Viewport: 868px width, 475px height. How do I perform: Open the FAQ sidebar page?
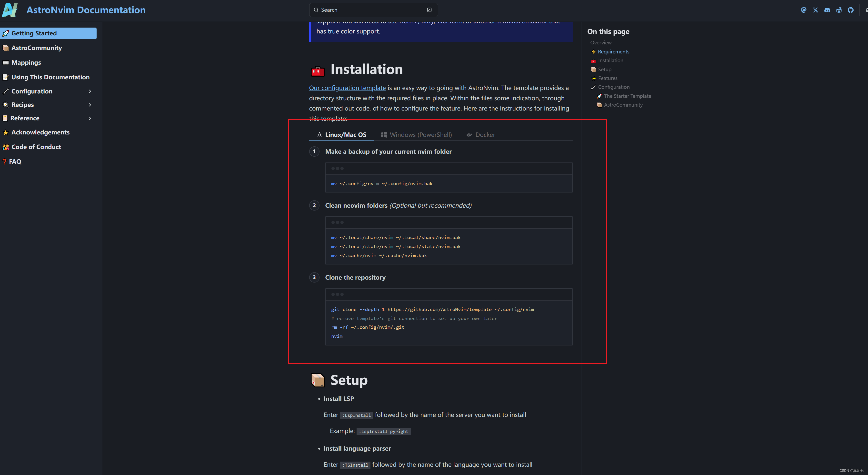15,162
